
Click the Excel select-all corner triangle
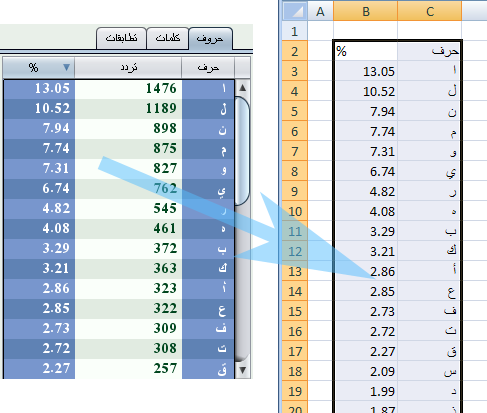[x=295, y=11]
